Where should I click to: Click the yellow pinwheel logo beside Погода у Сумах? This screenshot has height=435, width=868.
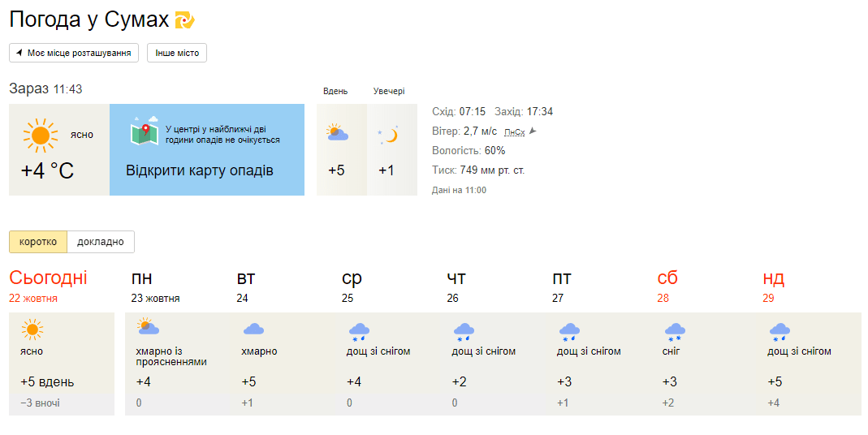pos(184,20)
